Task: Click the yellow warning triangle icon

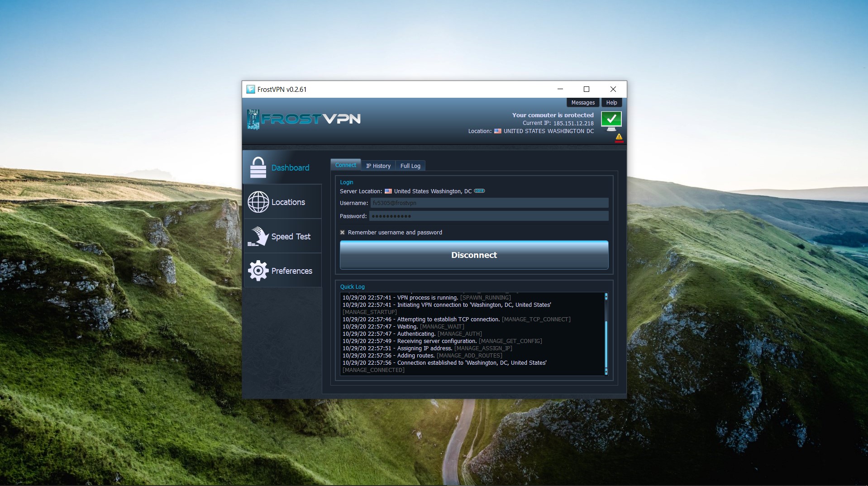Action: pyautogui.click(x=619, y=137)
